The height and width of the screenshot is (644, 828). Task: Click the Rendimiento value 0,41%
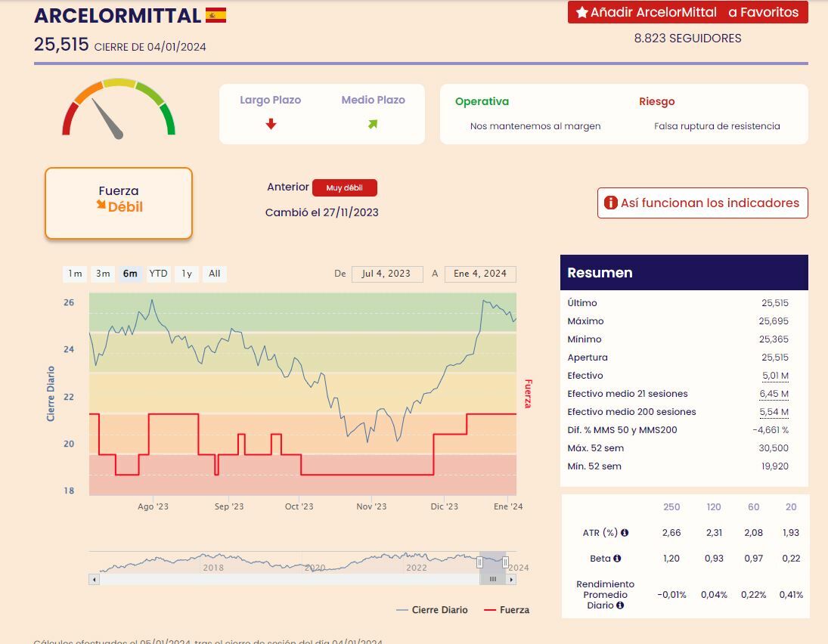[x=791, y=595]
